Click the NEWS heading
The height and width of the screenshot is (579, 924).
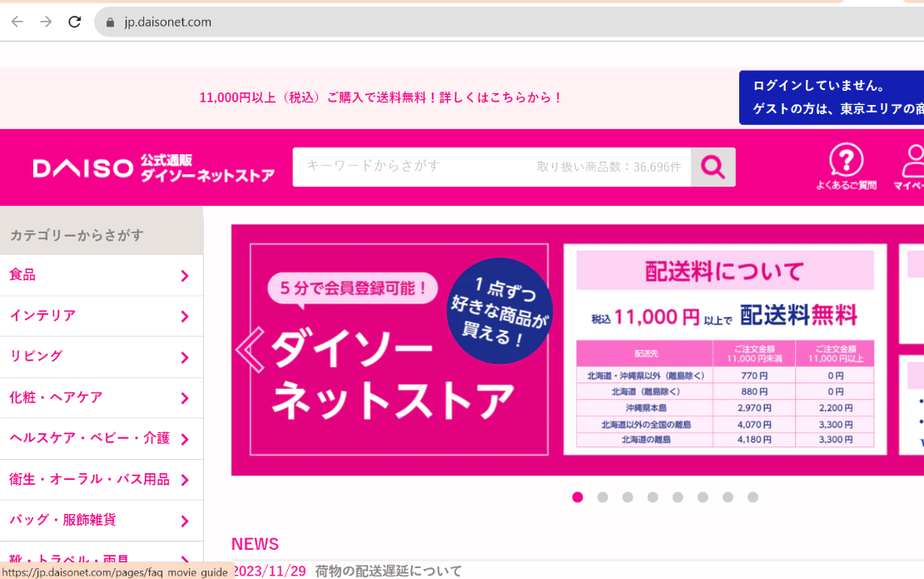[256, 544]
